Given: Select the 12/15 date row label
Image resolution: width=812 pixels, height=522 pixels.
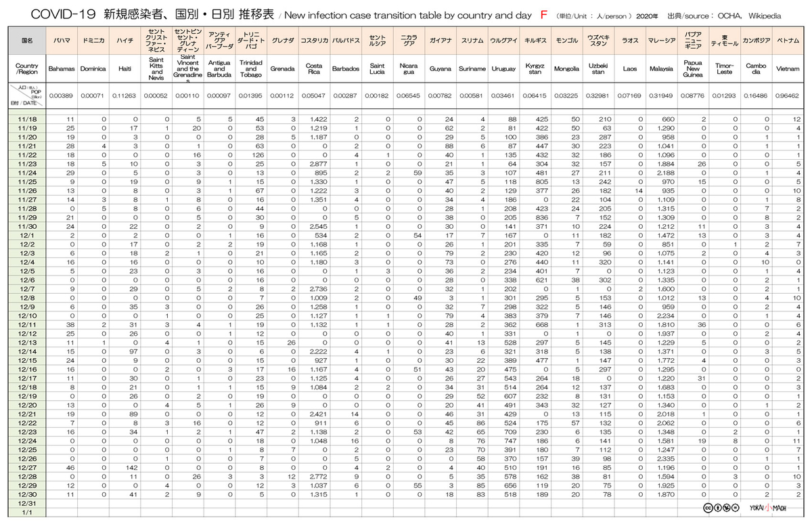Looking at the screenshot, I should click(28, 360).
